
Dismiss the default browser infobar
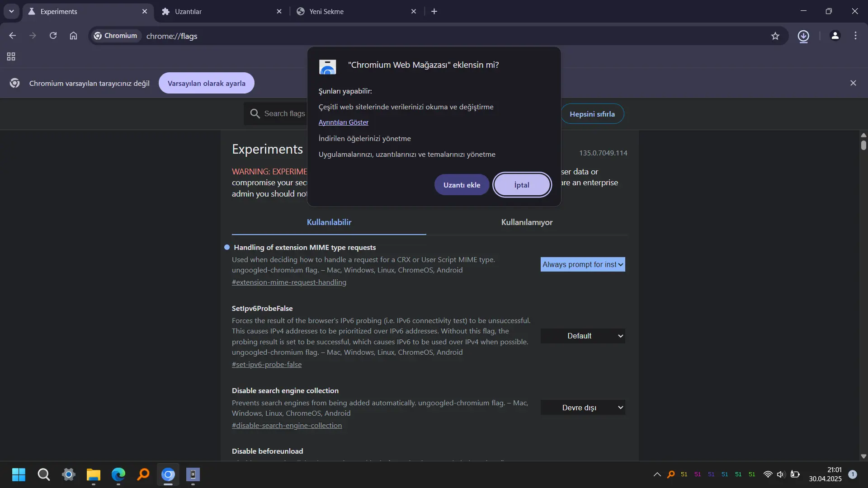tap(853, 83)
